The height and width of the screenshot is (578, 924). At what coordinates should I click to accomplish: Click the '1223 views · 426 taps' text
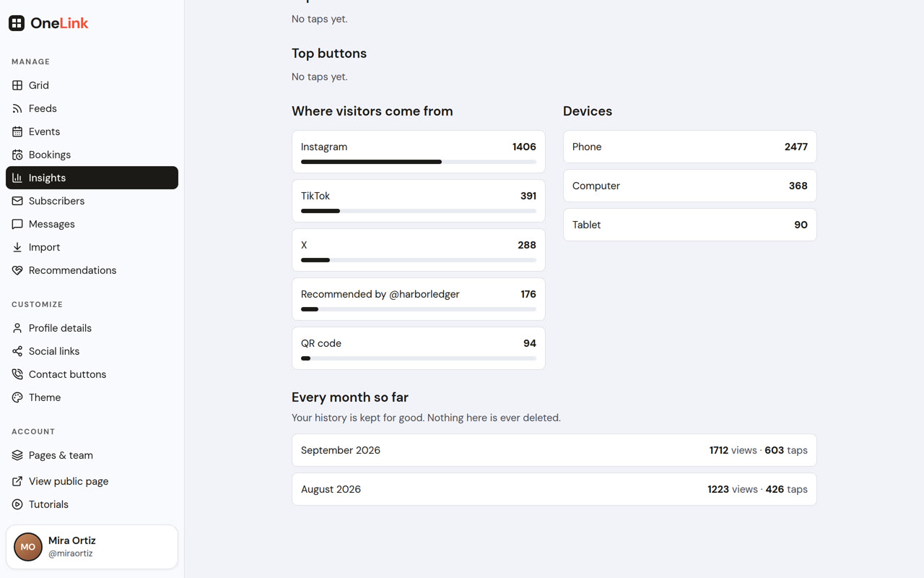pos(758,489)
